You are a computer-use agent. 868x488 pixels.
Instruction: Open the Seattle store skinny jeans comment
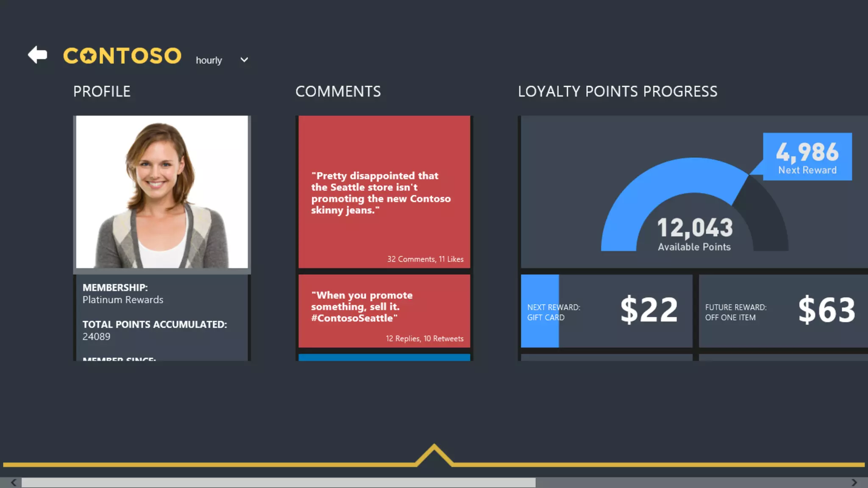click(x=384, y=192)
